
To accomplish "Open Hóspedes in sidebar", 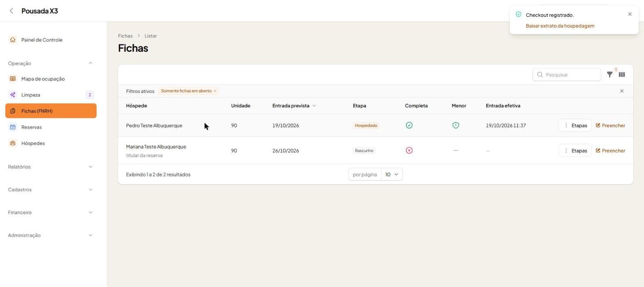I will click(x=51, y=143).
